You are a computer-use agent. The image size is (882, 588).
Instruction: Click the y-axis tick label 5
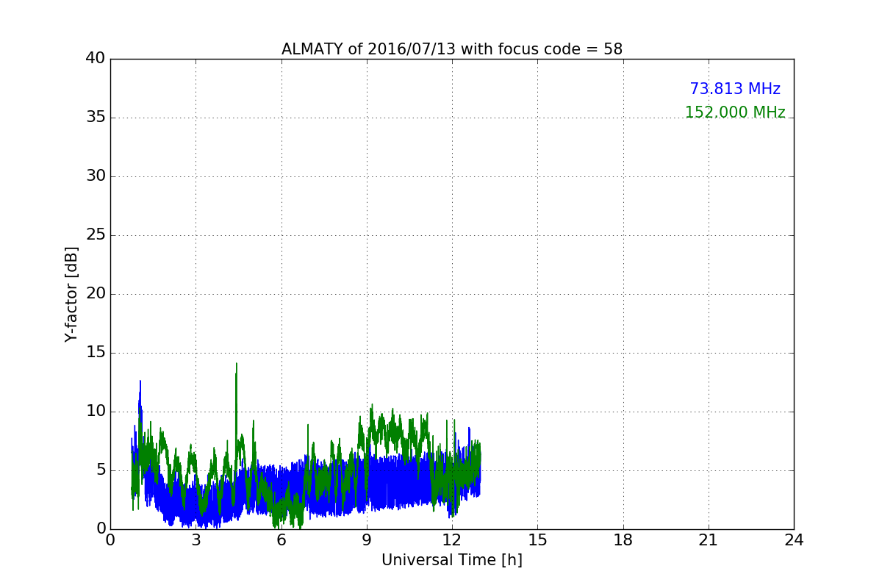[101, 470]
